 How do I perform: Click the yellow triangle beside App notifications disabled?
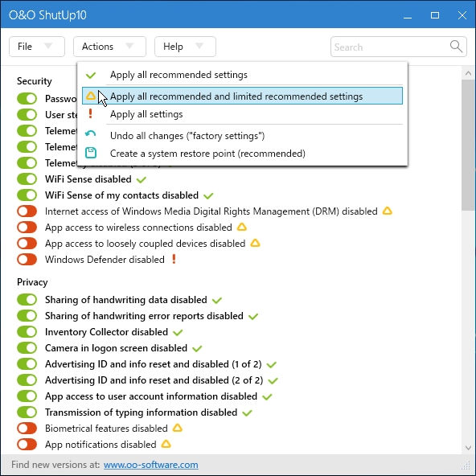[x=166, y=444]
